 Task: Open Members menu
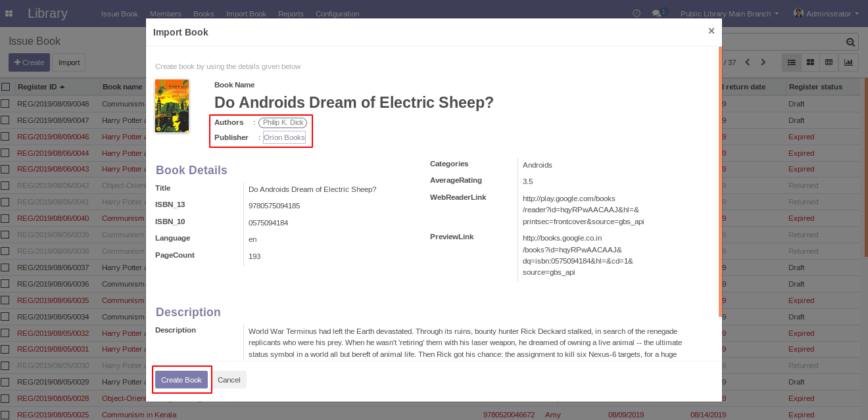click(166, 14)
